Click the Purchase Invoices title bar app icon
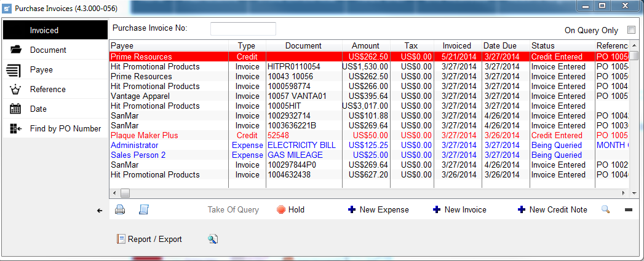This screenshot has height=261, width=644. click(7, 8)
